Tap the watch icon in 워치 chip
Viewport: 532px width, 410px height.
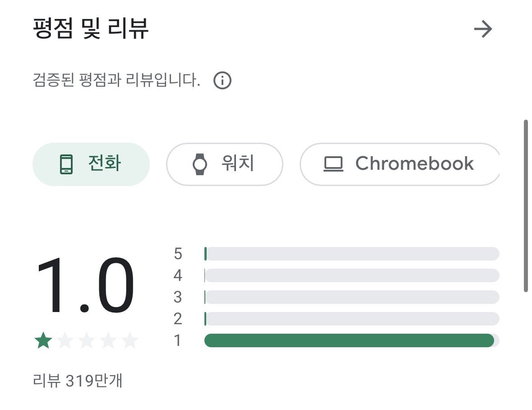point(199,164)
